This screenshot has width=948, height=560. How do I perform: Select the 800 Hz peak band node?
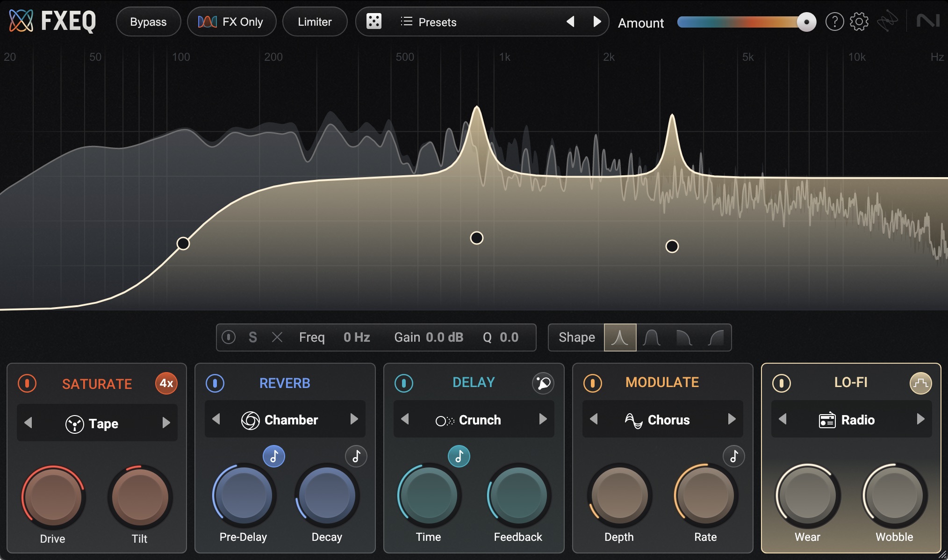[477, 238]
